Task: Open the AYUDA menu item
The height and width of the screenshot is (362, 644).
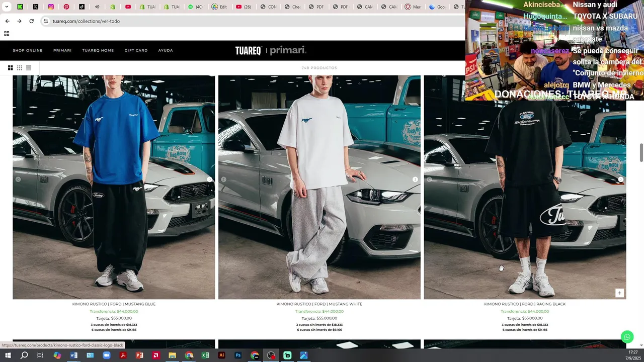Action: click(x=166, y=50)
